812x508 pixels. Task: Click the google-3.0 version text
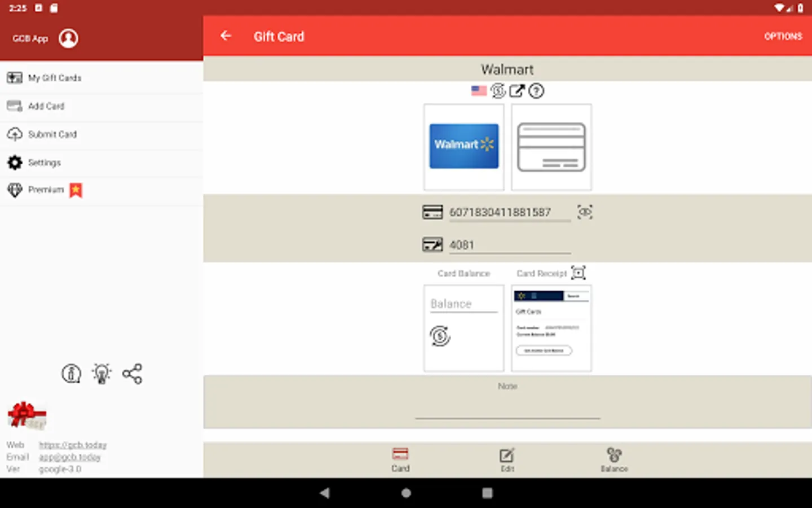[60, 469]
